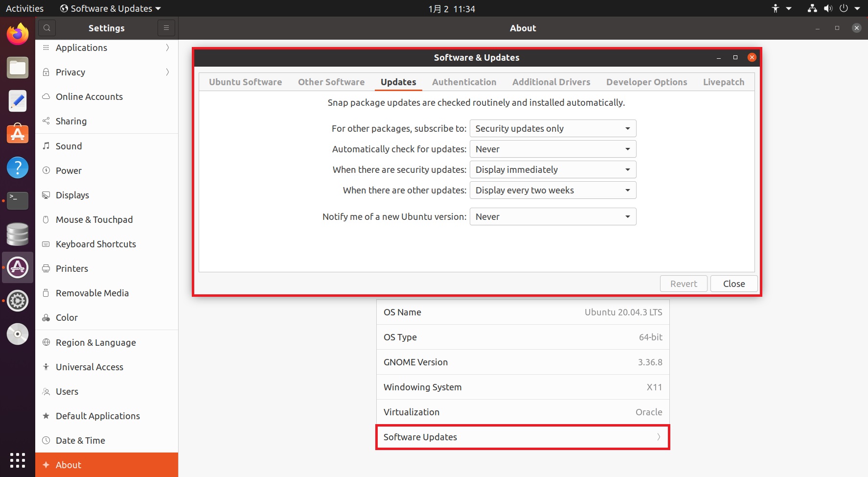Image resolution: width=868 pixels, height=477 pixels.
Task: Select Color in Settings sidebar
Action: pyautogui.click(x=107, y=317)
